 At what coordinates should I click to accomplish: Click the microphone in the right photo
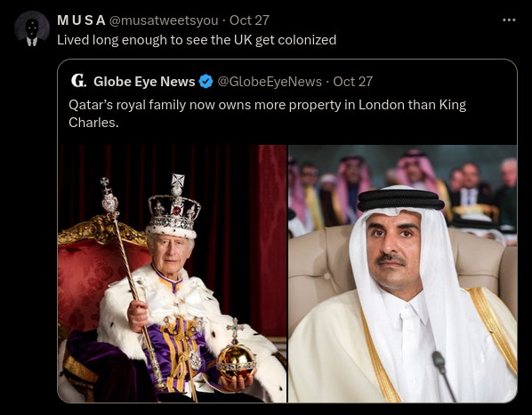443,375
